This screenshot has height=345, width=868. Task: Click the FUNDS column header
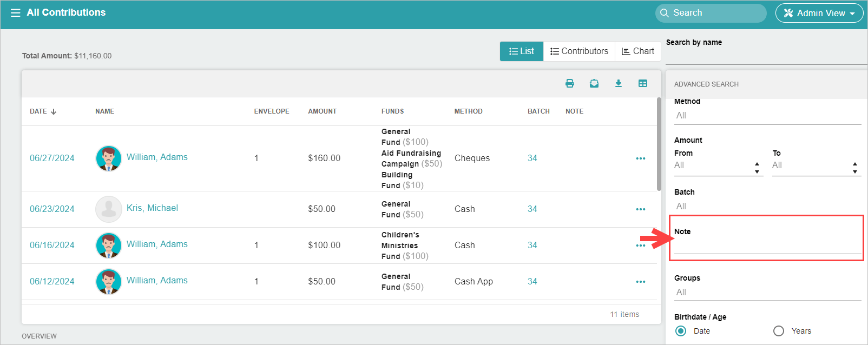click(x=393, y=111)
